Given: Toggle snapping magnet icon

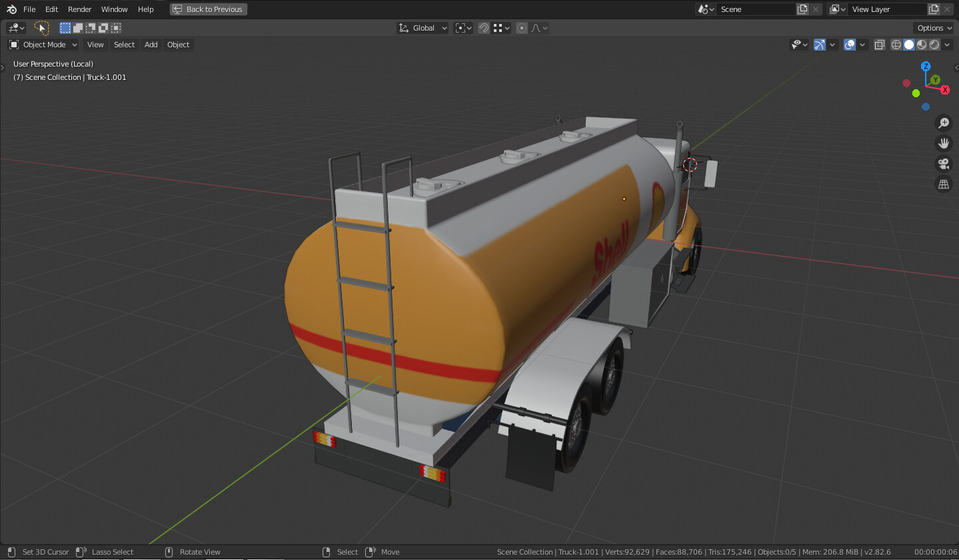Looking at the screenshot, I should tap(484, 28).
